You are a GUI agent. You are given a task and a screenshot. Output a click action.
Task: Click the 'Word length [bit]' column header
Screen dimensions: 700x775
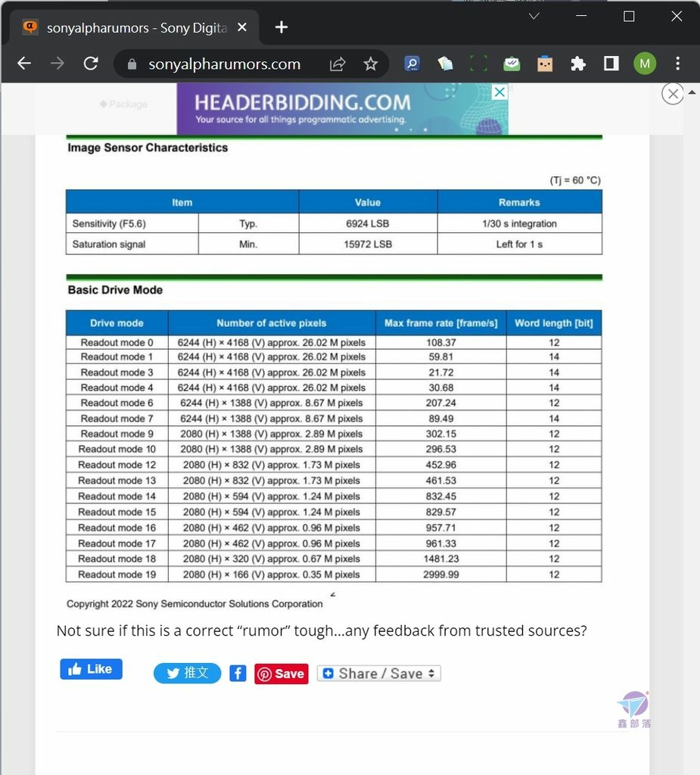point(554,322)
